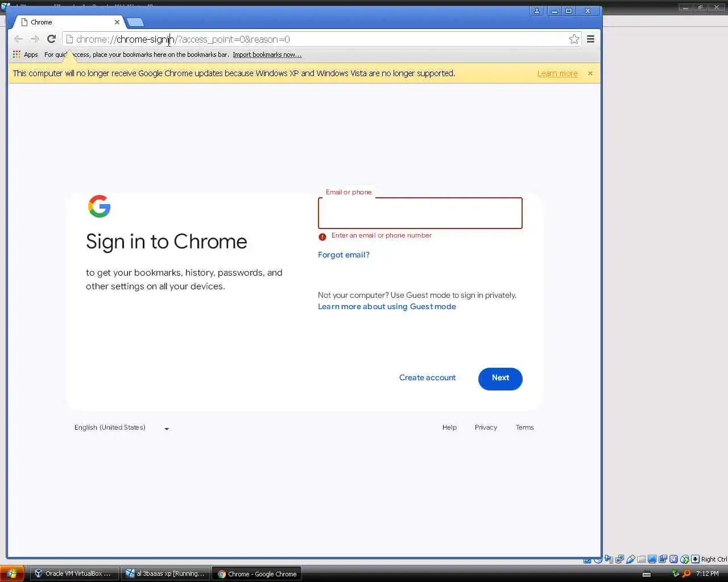Click the VirtualBox shared folders icon
This screenshot has height=582, width=728.
641,559
